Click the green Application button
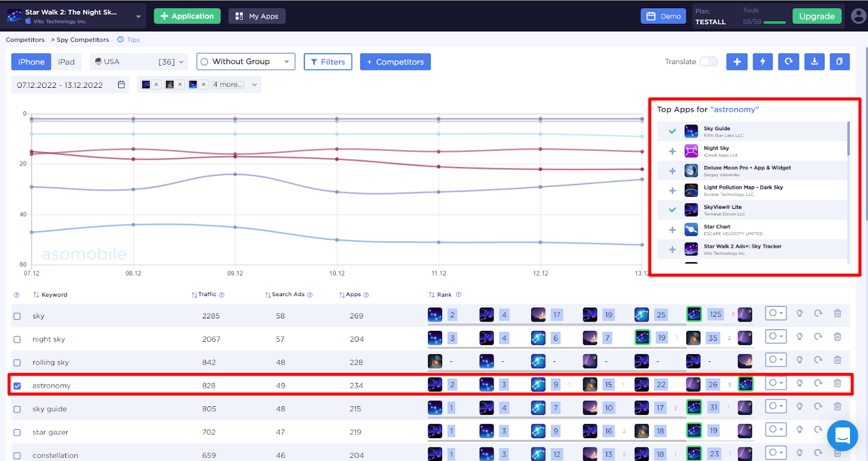 tap(187, 16)
